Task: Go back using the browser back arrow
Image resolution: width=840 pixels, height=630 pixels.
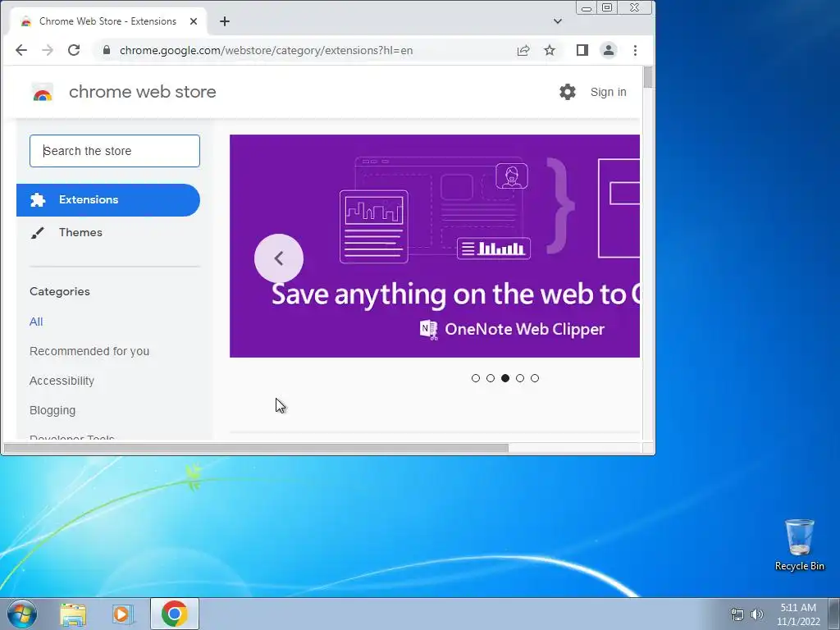Action: 21,50
